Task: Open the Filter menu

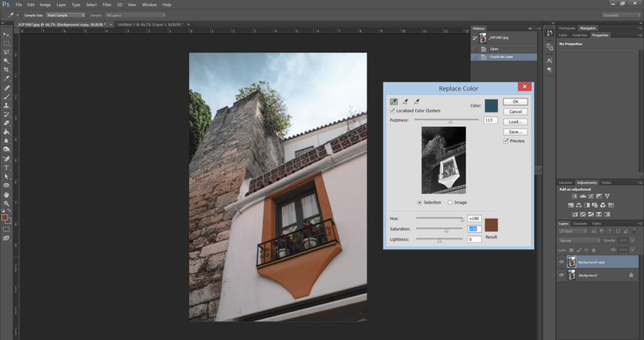Action: coord(106,5)
